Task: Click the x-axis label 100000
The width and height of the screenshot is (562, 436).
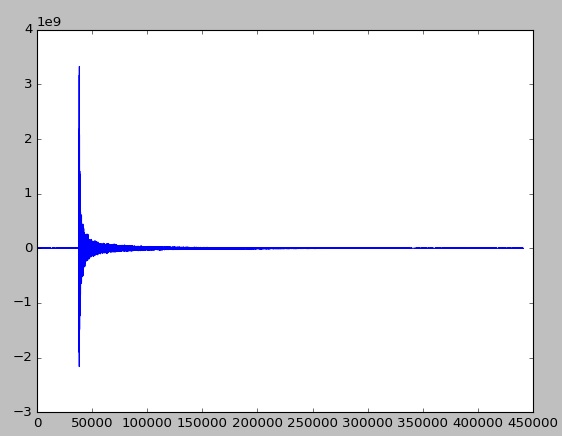Action: click(x=147, y=423)
